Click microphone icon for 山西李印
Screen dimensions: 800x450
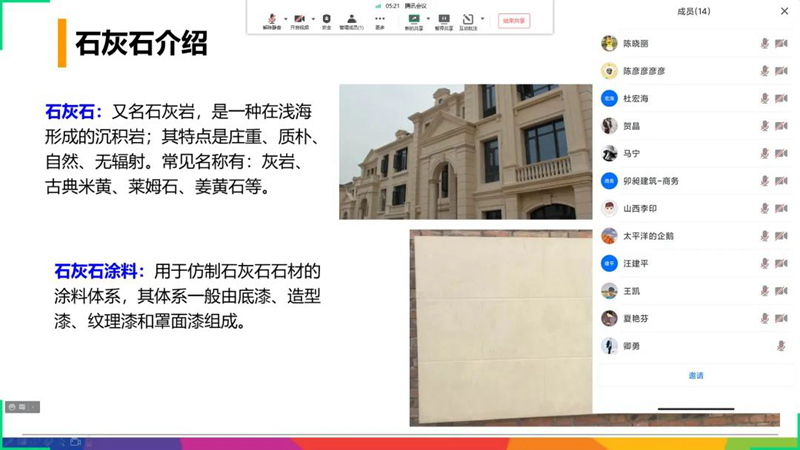[x=765, y=208]
